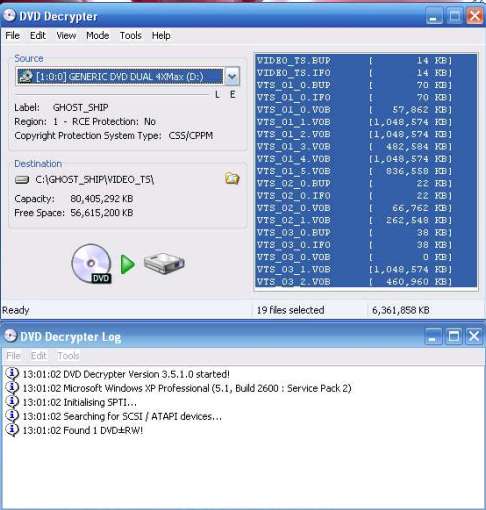
Task: Click the Free Space 56,615,200 KB value
Action: 102,213
